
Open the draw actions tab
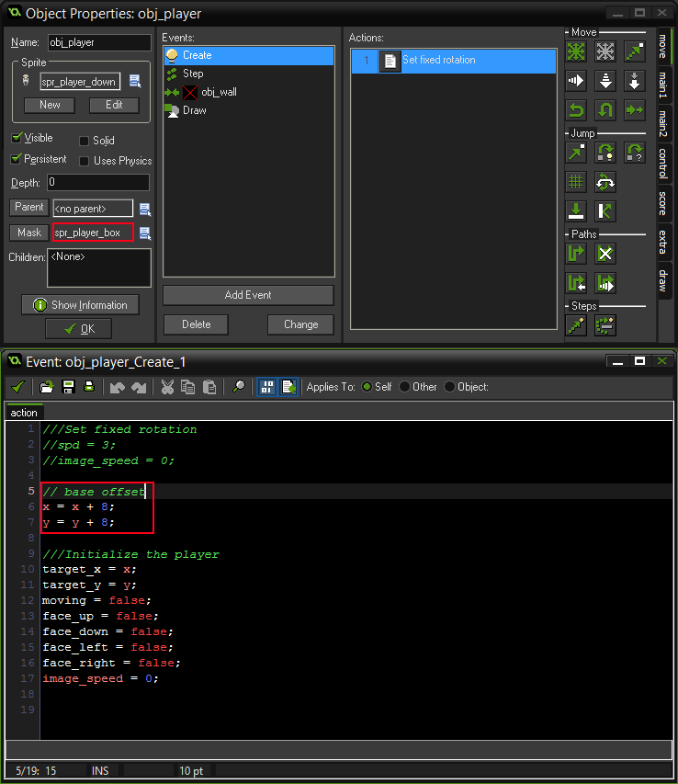tap(663, 280)
